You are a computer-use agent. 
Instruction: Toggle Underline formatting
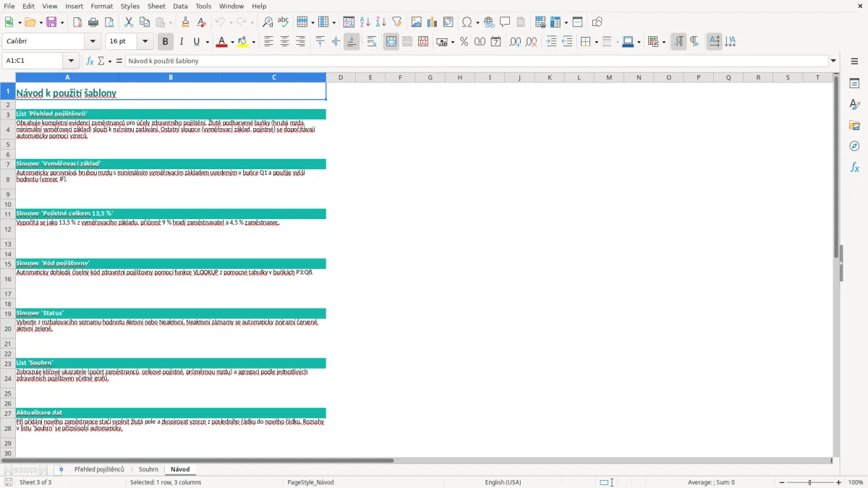click(x=196, y=42)
